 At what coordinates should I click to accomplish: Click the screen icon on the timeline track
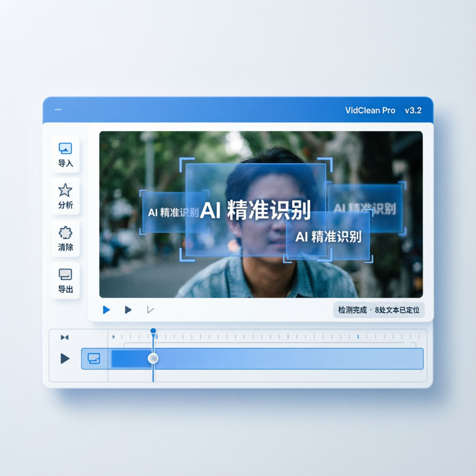[93, 358]
